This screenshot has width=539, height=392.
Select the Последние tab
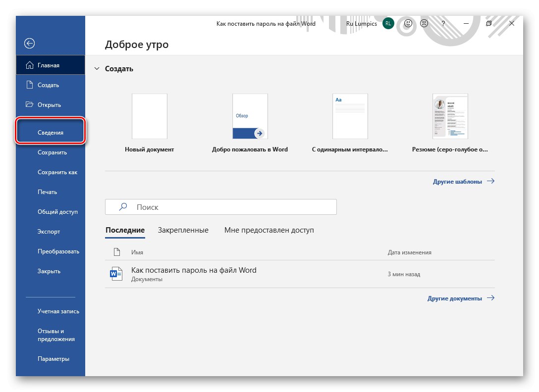tap(125, 230)
